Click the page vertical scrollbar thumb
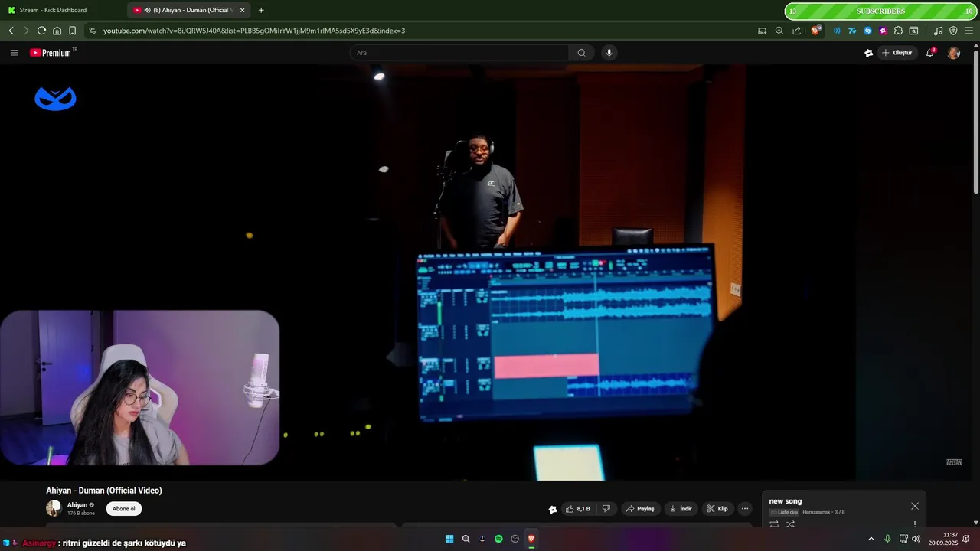Viewport: 980px width, 551px height. (x=975, y=122)
